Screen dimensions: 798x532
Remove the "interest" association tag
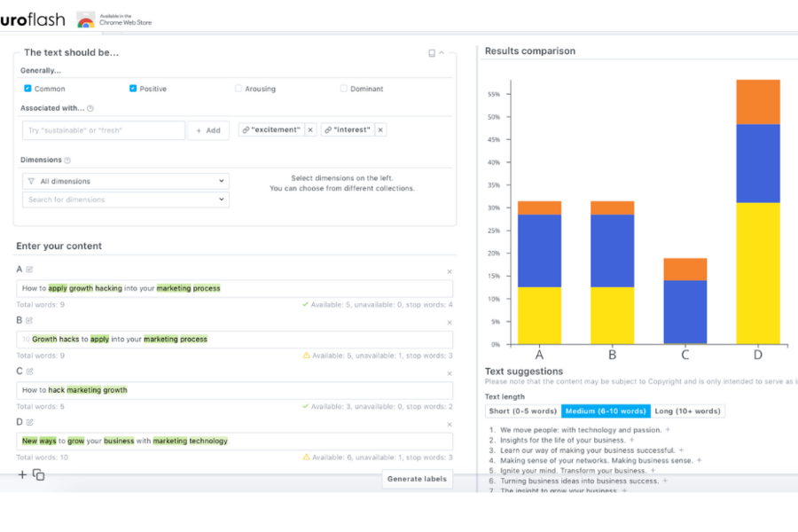(380, 130)
